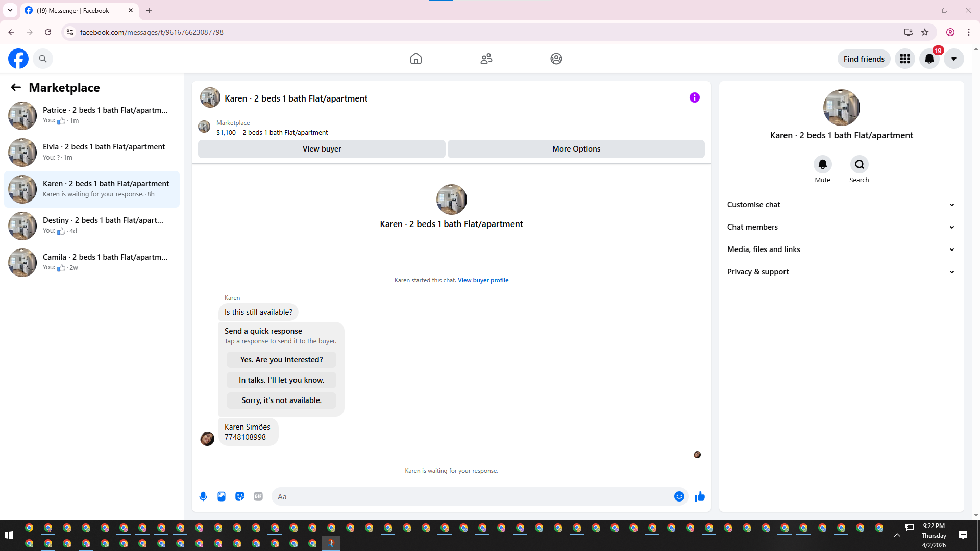Open the Patrice conversation
The width and height of the screenshot is (980, 551).
[x=92, y=115]
